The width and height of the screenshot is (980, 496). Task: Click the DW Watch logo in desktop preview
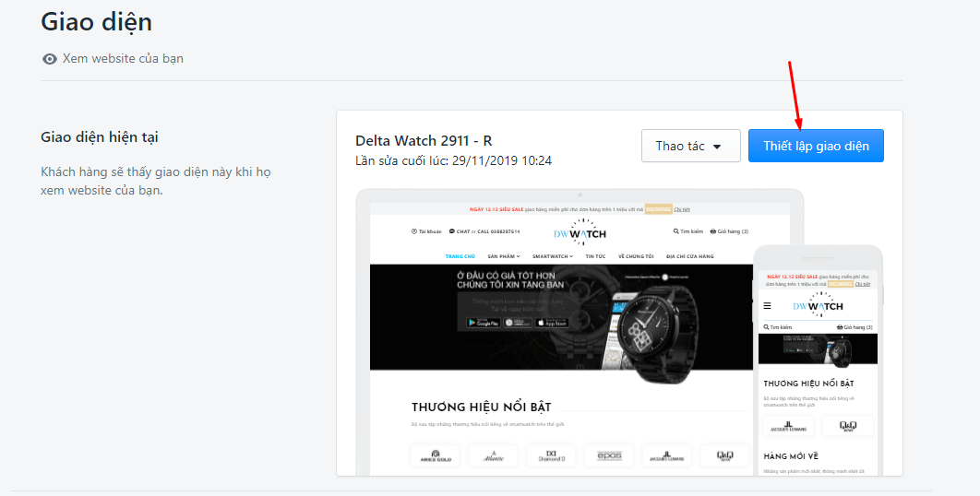[x=580, y=232]
